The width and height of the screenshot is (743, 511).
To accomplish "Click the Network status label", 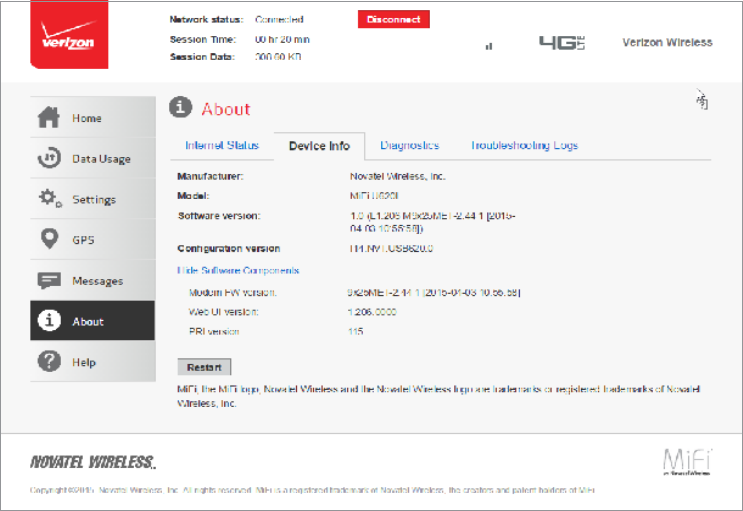I will point(206,19).
